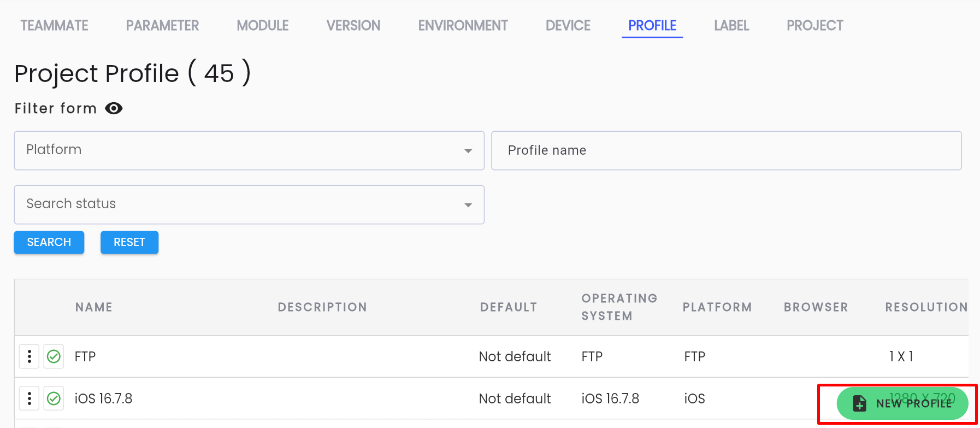This screenshot has height=428, width=980.
Task: Switch to the Version tab
Action: (x=353, y=26)
